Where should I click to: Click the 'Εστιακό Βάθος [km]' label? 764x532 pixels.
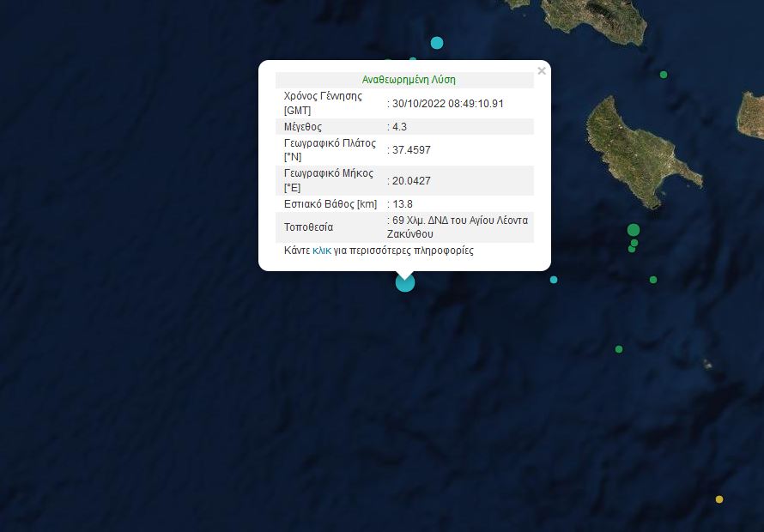(x=330, y=203)
